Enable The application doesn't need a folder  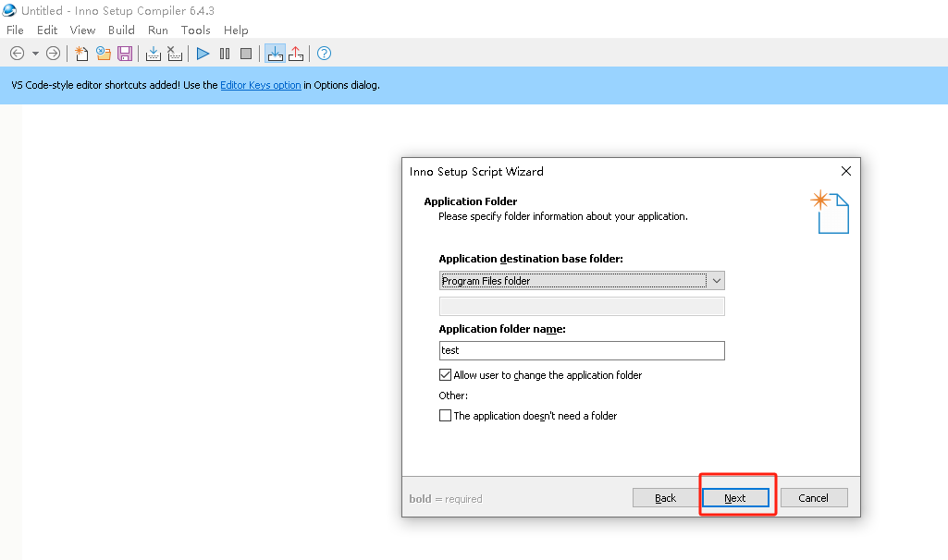point(446,415)
